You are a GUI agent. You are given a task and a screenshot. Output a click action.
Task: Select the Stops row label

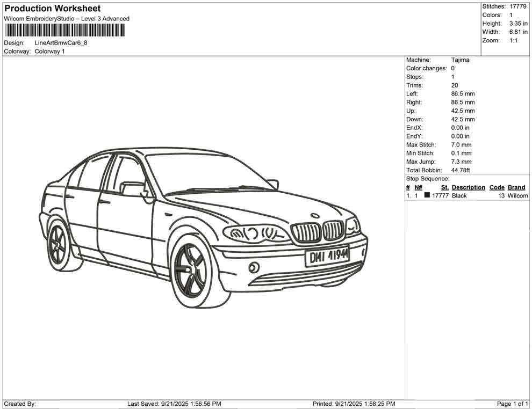[415, 77]
